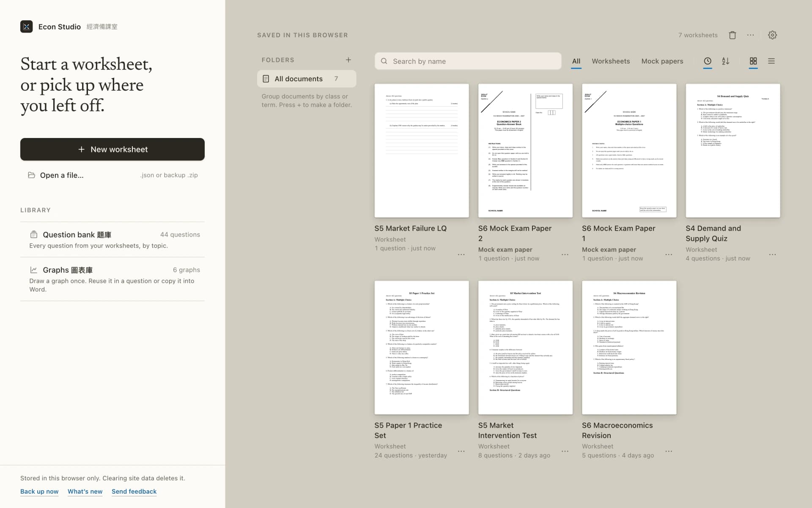
Task: Click the Back up now link
Action: click(39, 491)
